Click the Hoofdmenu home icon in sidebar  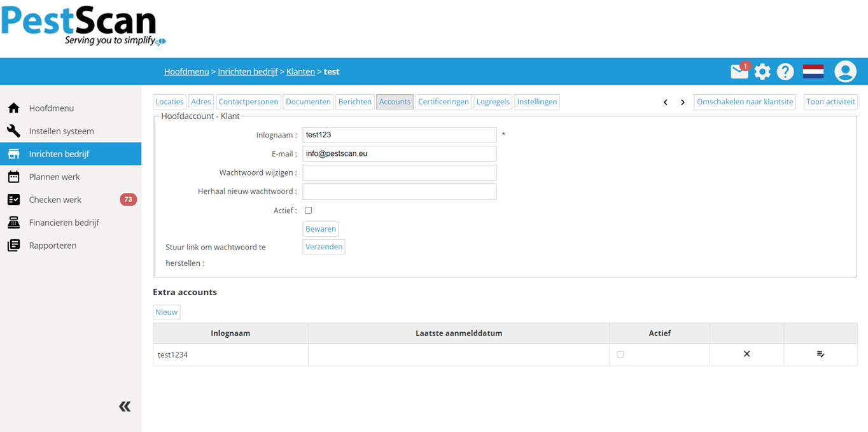pyautogui.click(x=13, y=108)
